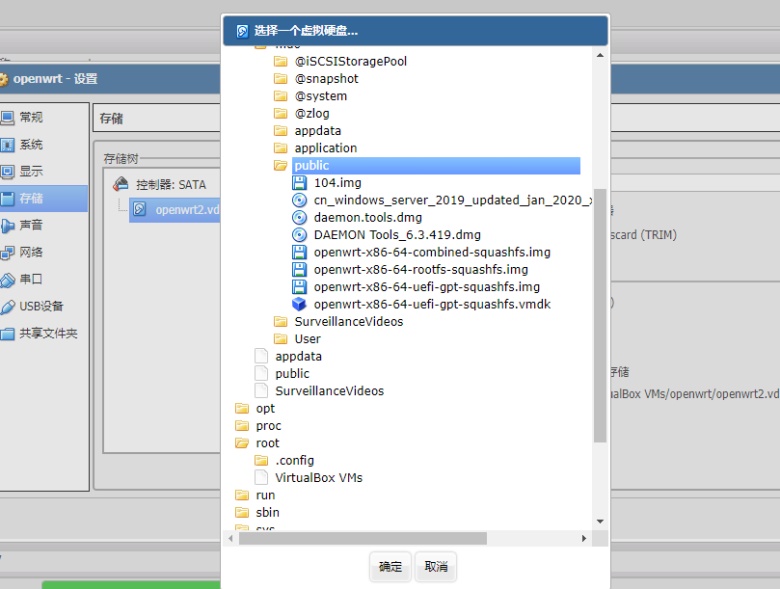Screen dimensions: 780x589
Task: Select the SurveillanceVideos file entry above opt
Action: coord(329,391)
